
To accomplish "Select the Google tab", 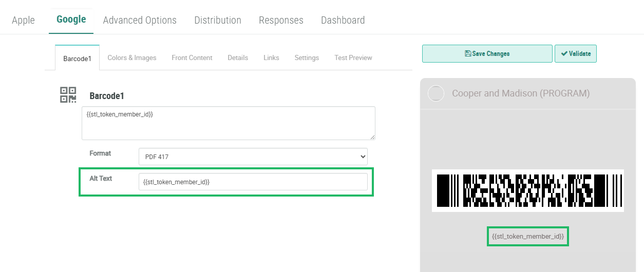I will pyautogui.click(x=71, y=20).
